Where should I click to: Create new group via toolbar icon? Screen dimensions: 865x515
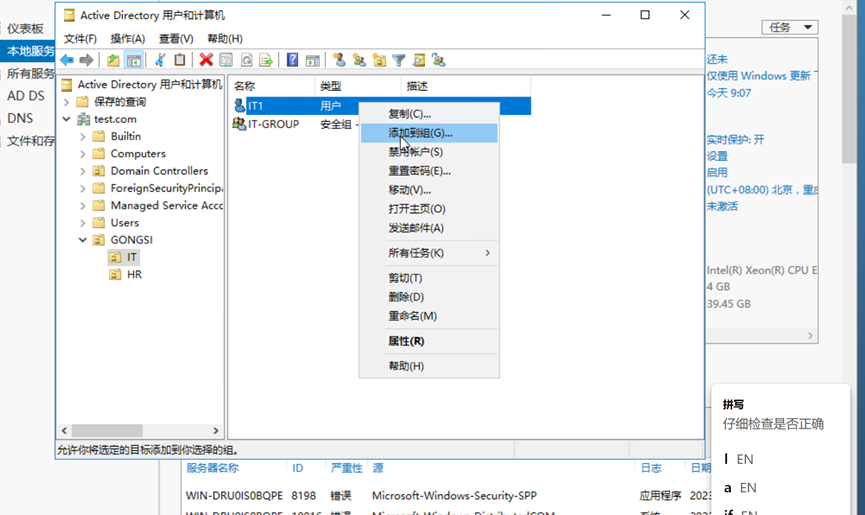(x=359, y=60)
